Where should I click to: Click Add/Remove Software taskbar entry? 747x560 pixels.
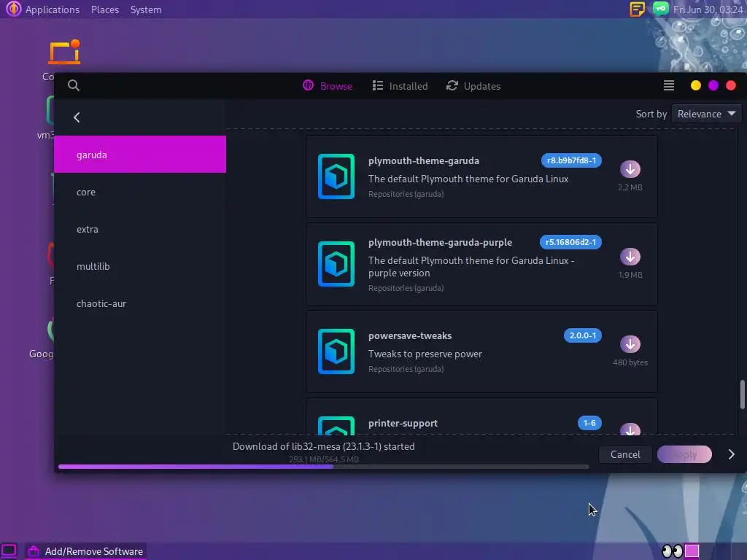[86, 551]
